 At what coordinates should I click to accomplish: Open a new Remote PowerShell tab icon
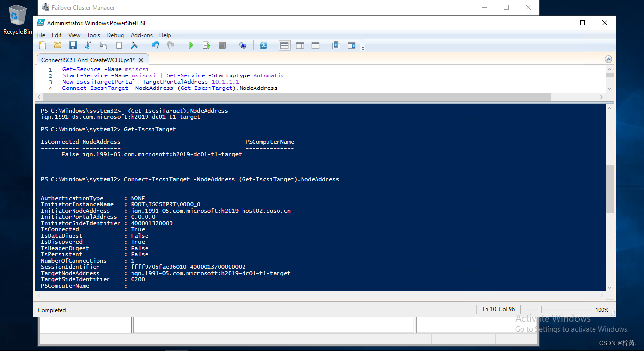(x=243, y=45)
